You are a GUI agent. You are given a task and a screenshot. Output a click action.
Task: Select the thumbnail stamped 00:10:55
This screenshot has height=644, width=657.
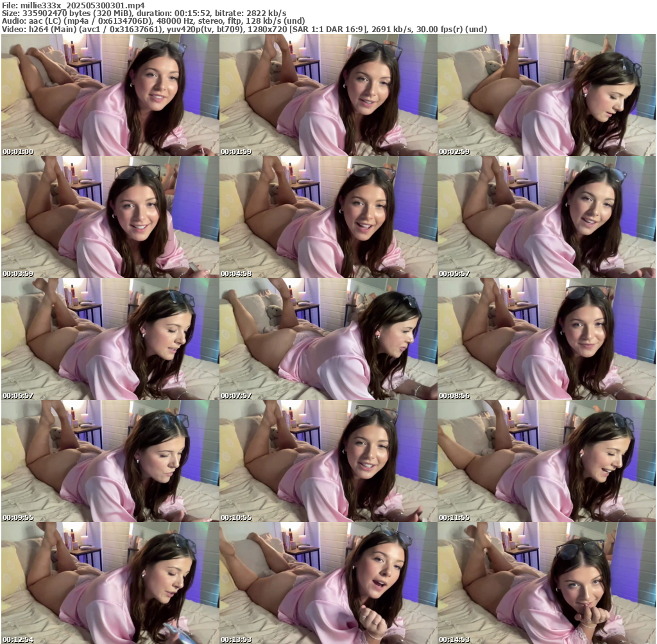(328, 461)
